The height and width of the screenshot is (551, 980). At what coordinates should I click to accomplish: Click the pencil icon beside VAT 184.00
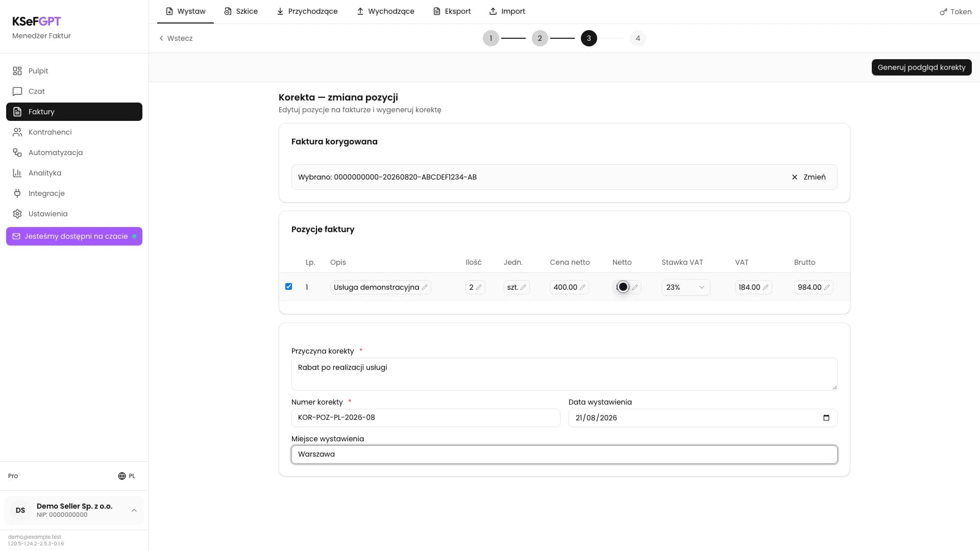[766, 287]
